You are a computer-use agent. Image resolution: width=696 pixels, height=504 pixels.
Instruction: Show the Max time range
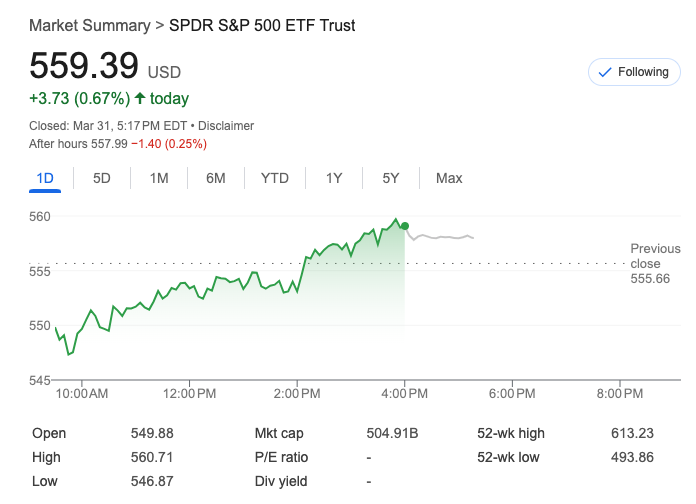point(449,178)
